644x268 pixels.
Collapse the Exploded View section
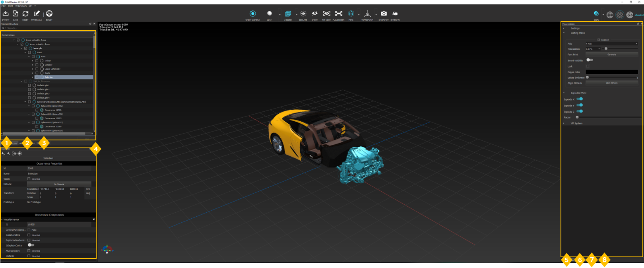(564, 93)
